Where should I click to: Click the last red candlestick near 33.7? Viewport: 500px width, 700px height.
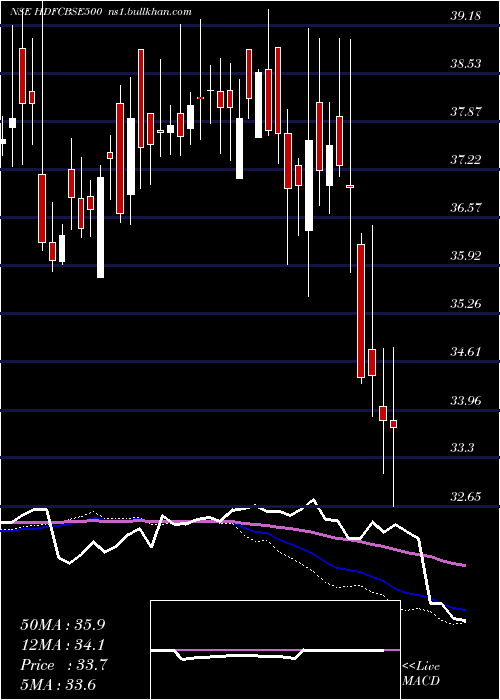(x=393, y=424)
